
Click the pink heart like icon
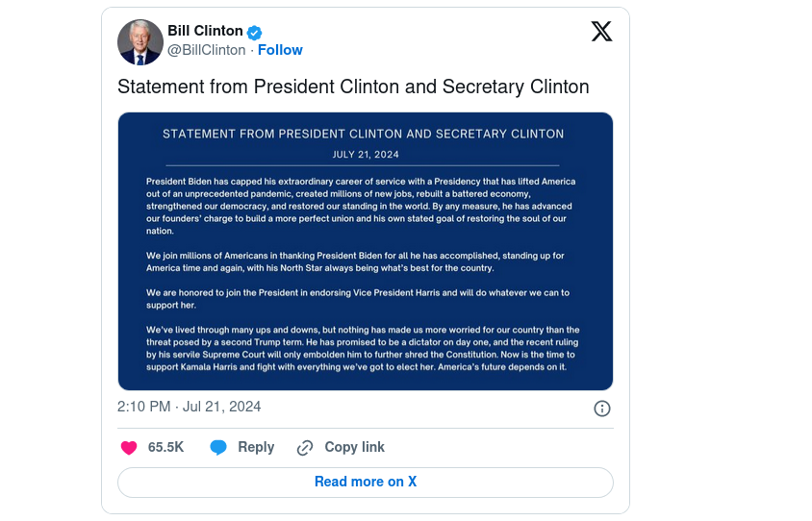point(129,448)
